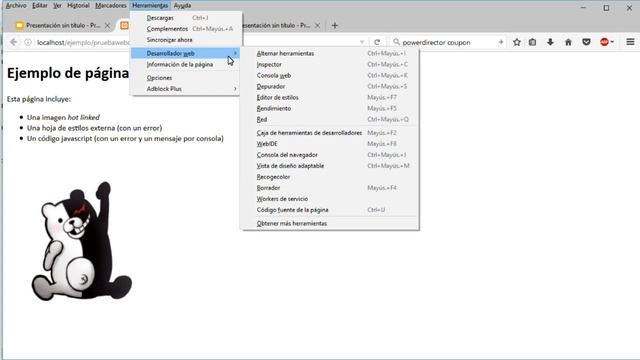Click the Ejemplo de página heading
The image size is (640, 360).
68,73
